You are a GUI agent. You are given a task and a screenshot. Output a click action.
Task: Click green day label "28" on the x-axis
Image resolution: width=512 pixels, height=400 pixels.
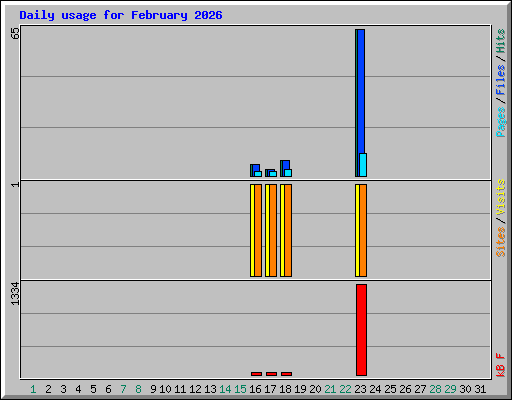coord(435,389)
